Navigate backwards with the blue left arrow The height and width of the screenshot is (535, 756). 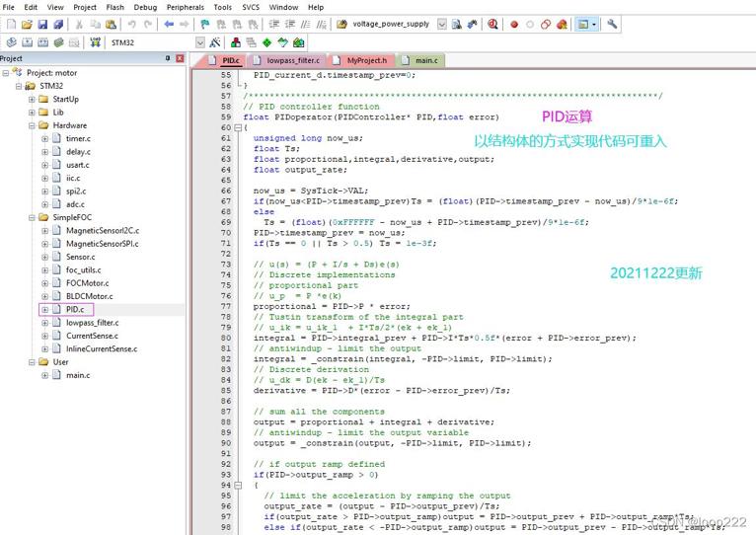click(x=169, y=24)
